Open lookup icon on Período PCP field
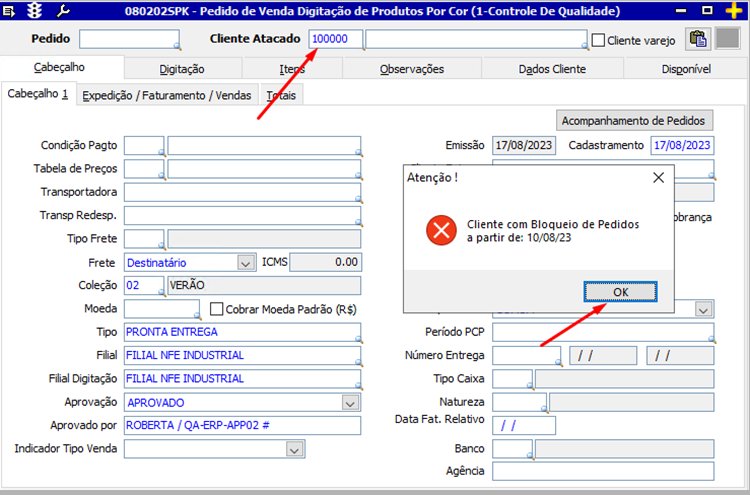The width and height of the screenshot is (750, 495). pyautogui.click(x=712, y=339)
